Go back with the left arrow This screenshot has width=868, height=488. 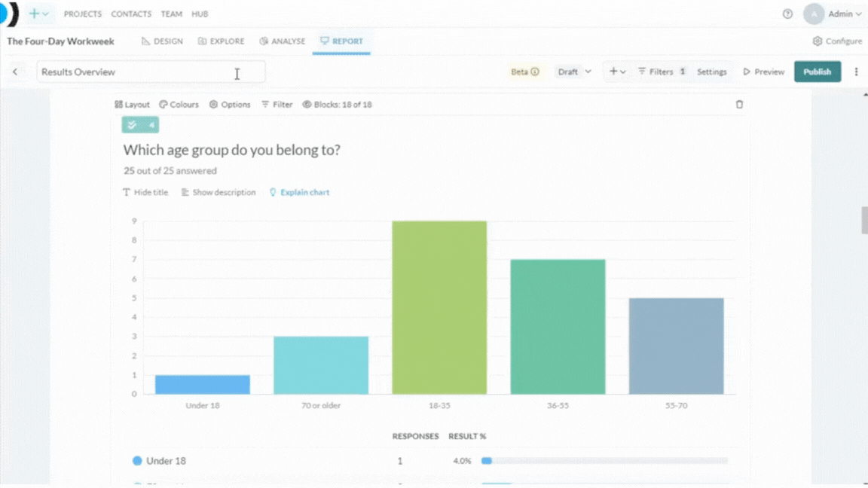[16, 72]
